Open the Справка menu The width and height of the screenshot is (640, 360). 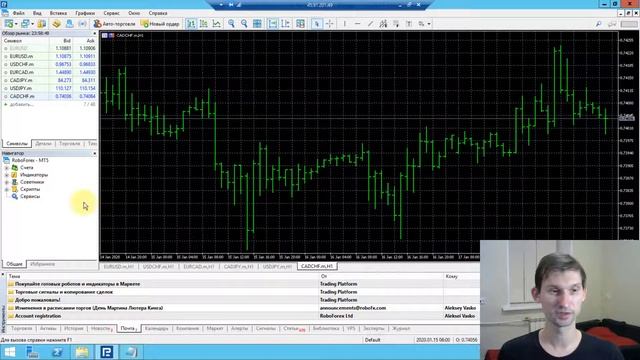(x=158, y=13)
